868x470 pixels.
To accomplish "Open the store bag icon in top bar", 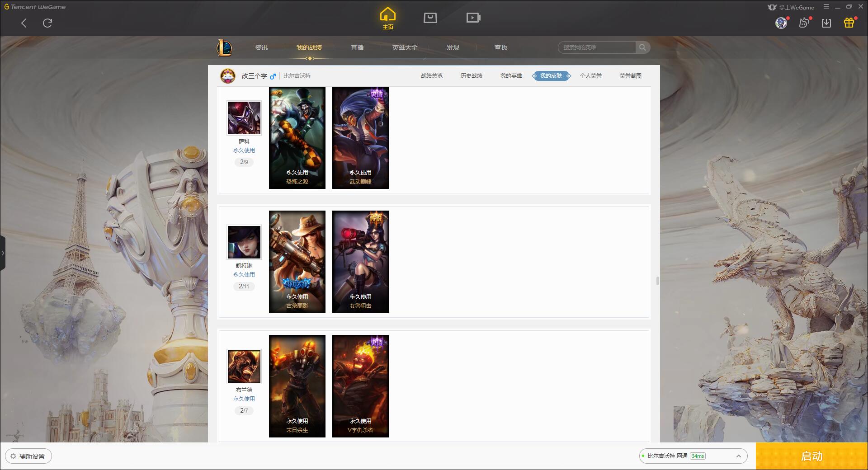I will 430,18.
